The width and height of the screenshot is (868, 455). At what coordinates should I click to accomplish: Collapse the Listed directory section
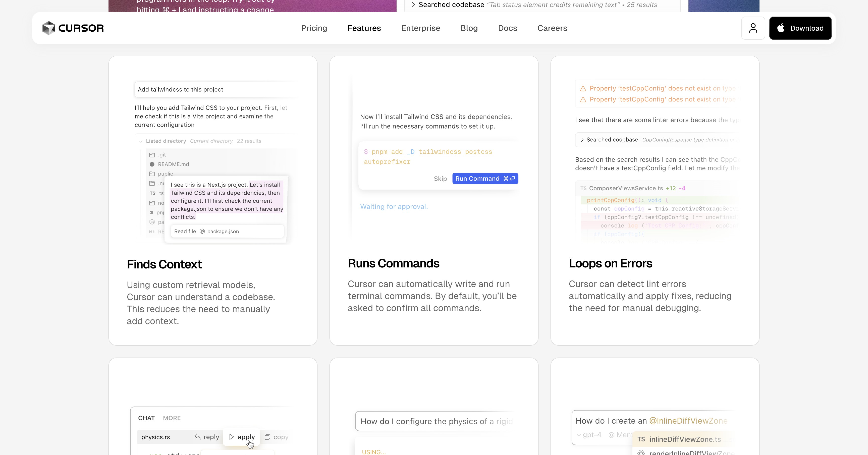[x=140, y=141]
